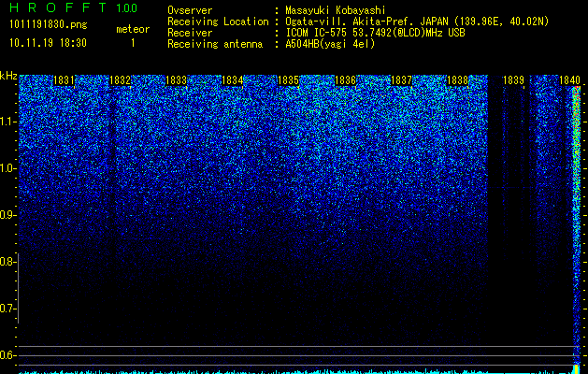588x374 pixels.
Task: Click the bright meteor echo streak at 1840
Action: (x=576, y=225)
